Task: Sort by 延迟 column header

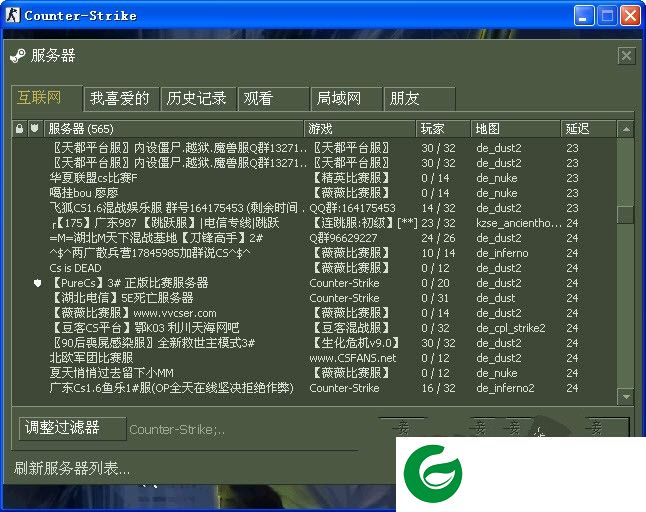Action: pos(588,129)
